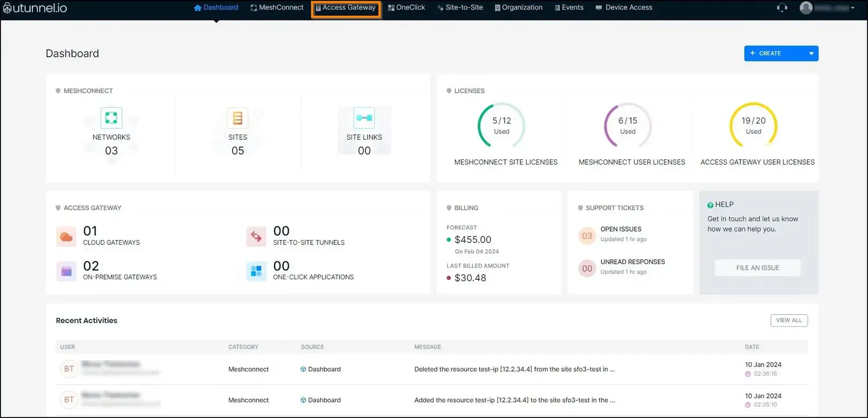Screen dimensions: 868x418
Task: Open the Organization tab
Action: (519, 8)
